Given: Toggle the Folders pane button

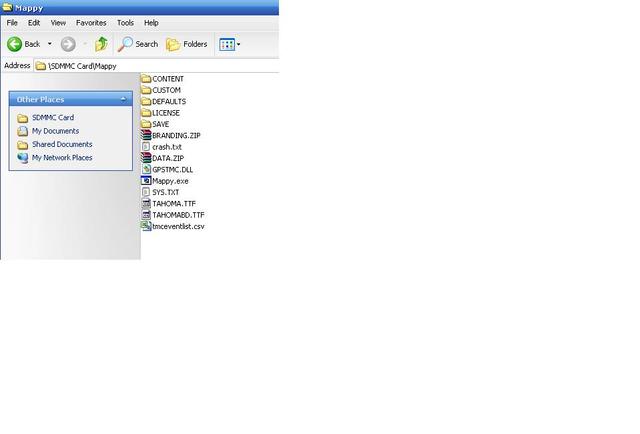Looking at the screenshot, I should 187,44.
